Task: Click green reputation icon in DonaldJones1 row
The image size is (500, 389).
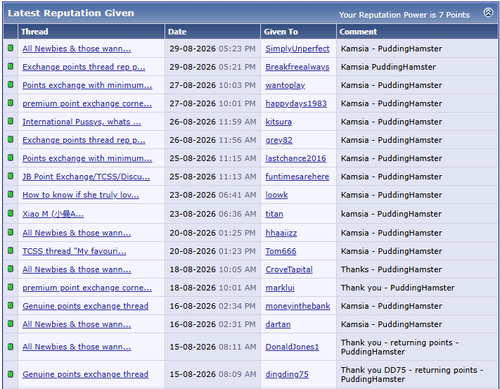Action: [x=11, y=347]
